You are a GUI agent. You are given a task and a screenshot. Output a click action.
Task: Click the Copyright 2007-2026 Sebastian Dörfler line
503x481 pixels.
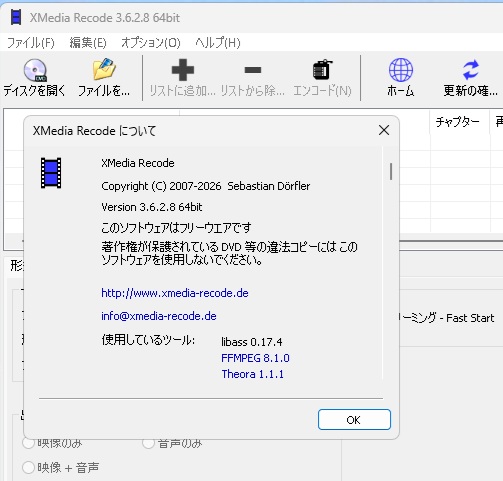click(206, 186)
